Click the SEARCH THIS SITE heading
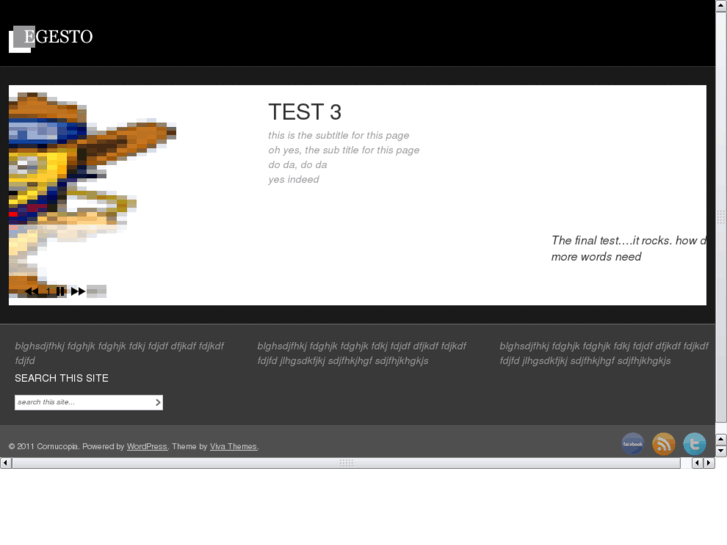 [61, 378]
